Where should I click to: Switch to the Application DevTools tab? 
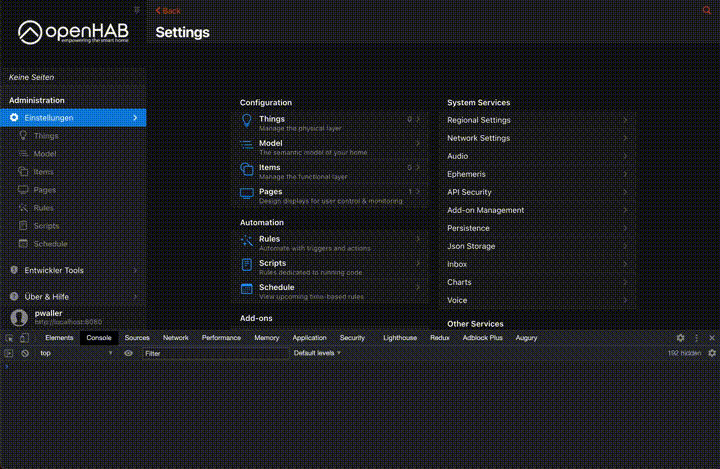pos(309,338)
